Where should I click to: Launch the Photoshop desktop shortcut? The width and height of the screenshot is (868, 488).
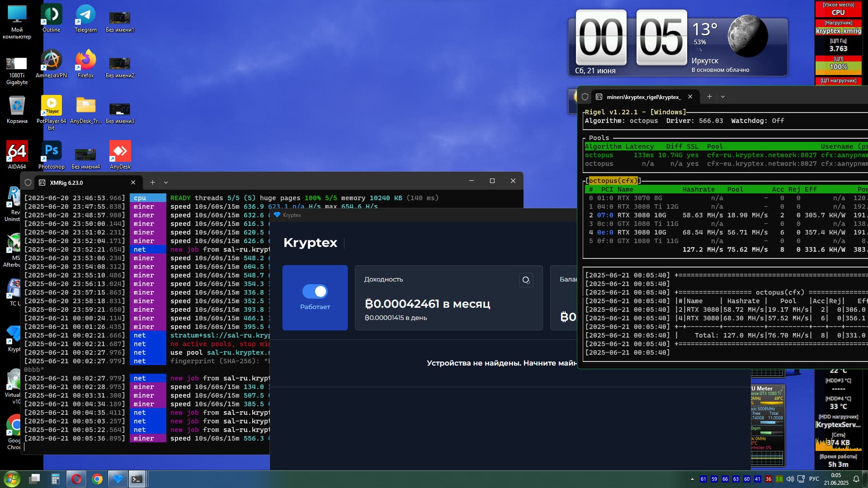click(51, 155)
